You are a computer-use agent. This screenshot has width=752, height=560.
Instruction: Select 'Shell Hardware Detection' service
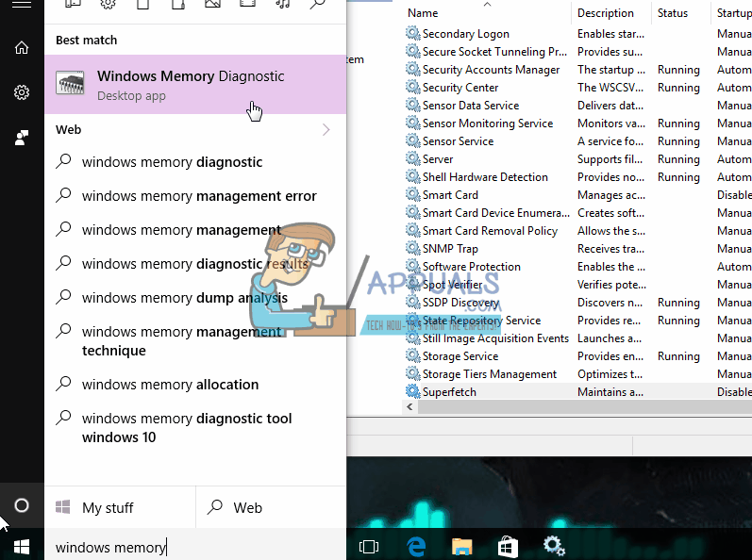pyautogui.click(x=577, y=176)
